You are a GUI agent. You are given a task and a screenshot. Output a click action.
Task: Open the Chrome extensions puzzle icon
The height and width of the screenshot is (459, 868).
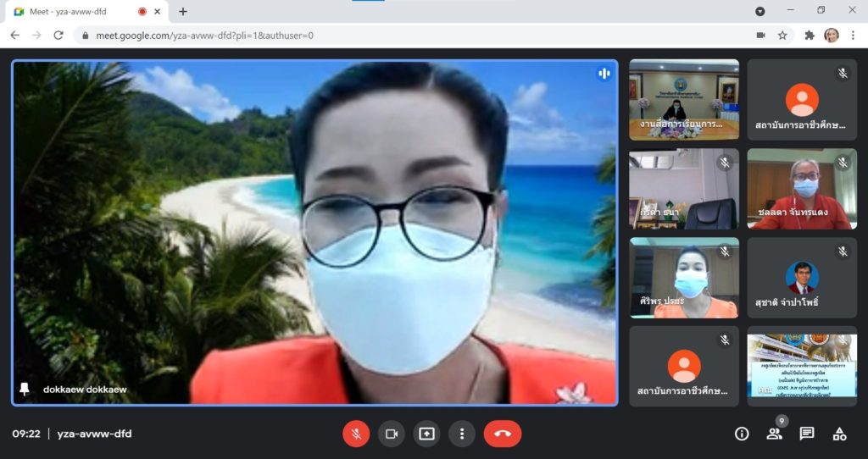point(810,36)
